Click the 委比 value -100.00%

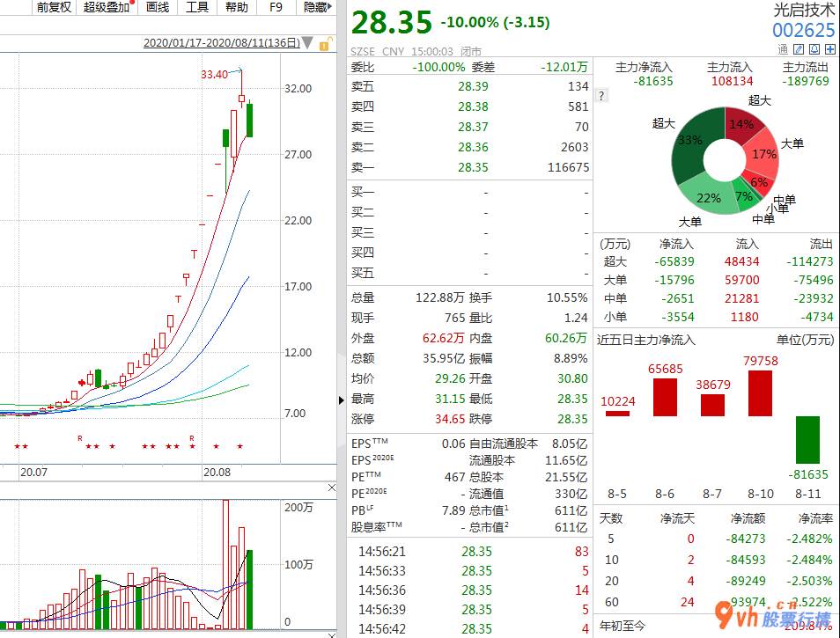pos(438,67)
